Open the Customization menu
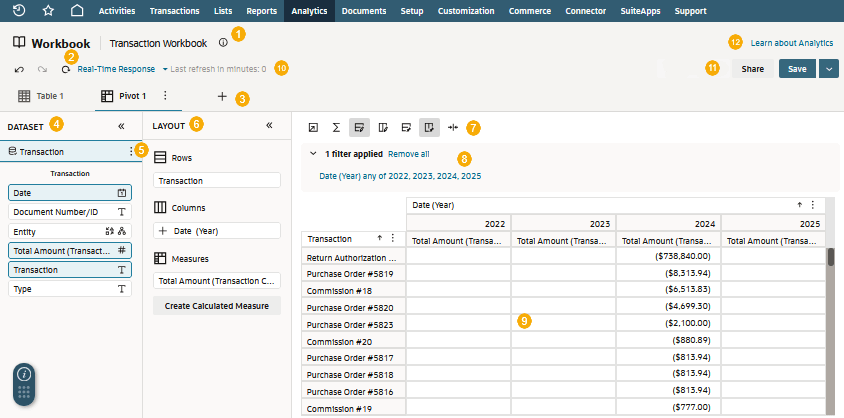 (x=466, y=11)
